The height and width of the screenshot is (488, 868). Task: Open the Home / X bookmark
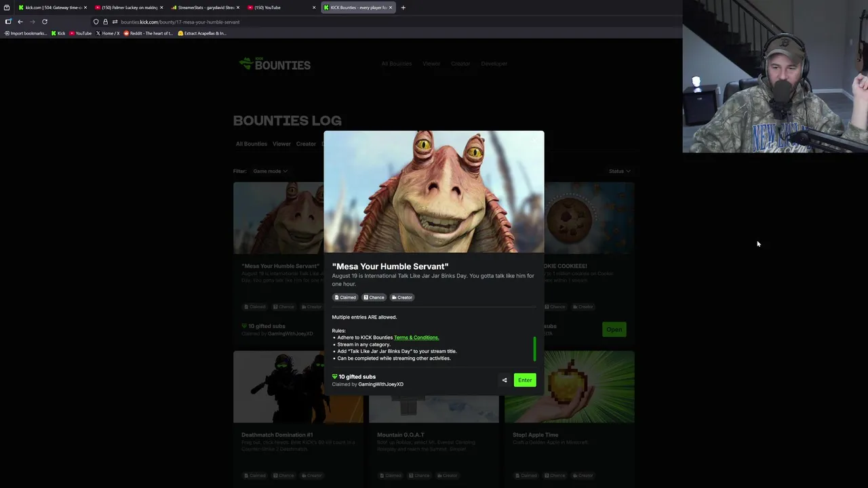(x=108, y=33)
